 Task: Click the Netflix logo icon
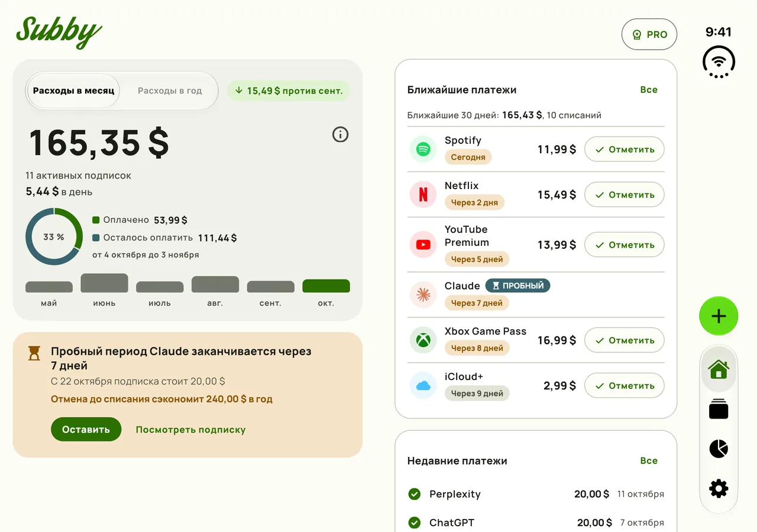click(423, 194)
